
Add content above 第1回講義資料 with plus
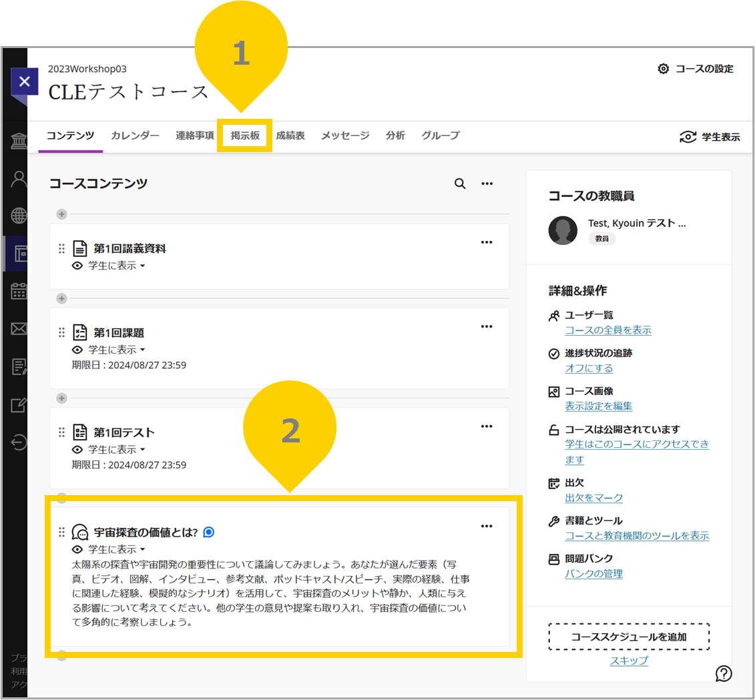[61, 214]
